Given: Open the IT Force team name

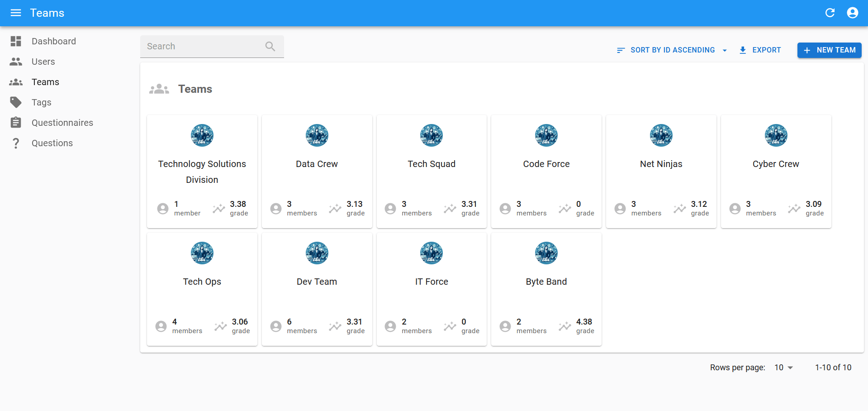Looking at the screenshot, I should coord(432,282).
